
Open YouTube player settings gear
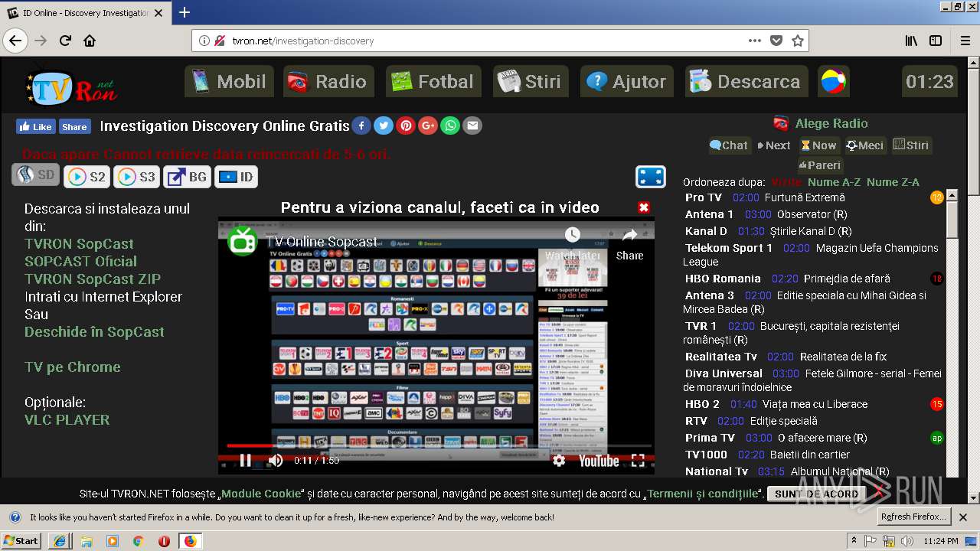point(559,460)
